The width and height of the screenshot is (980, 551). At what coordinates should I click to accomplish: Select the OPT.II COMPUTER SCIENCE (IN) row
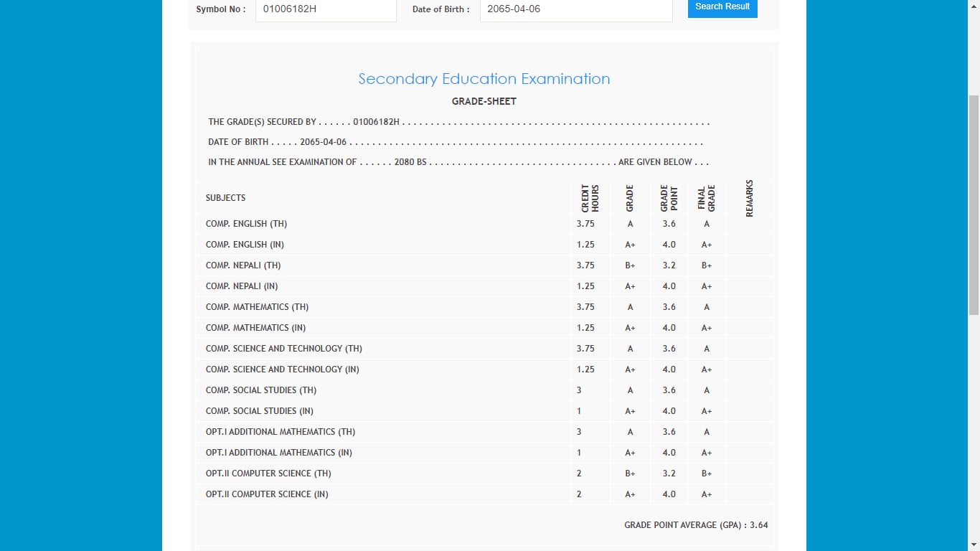point(267,494)
